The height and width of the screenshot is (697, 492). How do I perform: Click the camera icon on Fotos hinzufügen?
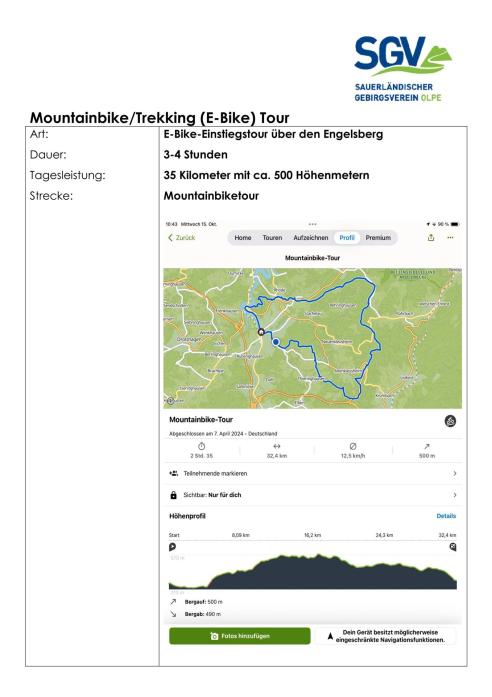pyautogui.click(x=214, y=636)
